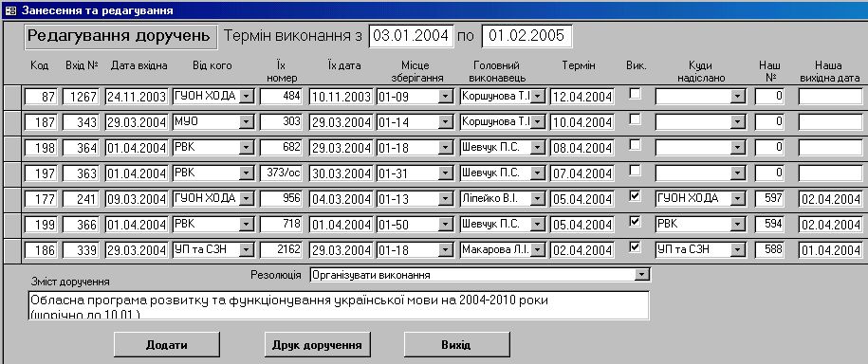
Task: Expand the Куди надіслано dropdown for ГУОН ХОДА
Action: tap(736, 198)
